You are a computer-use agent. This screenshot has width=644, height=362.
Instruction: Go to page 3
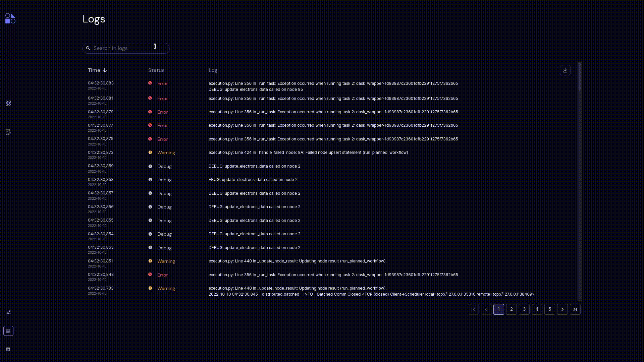click(524, 309)
